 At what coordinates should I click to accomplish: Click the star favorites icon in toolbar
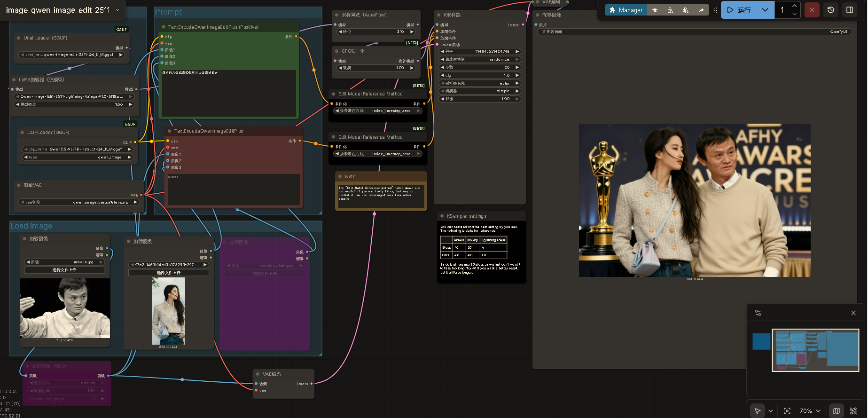(655, 10)
